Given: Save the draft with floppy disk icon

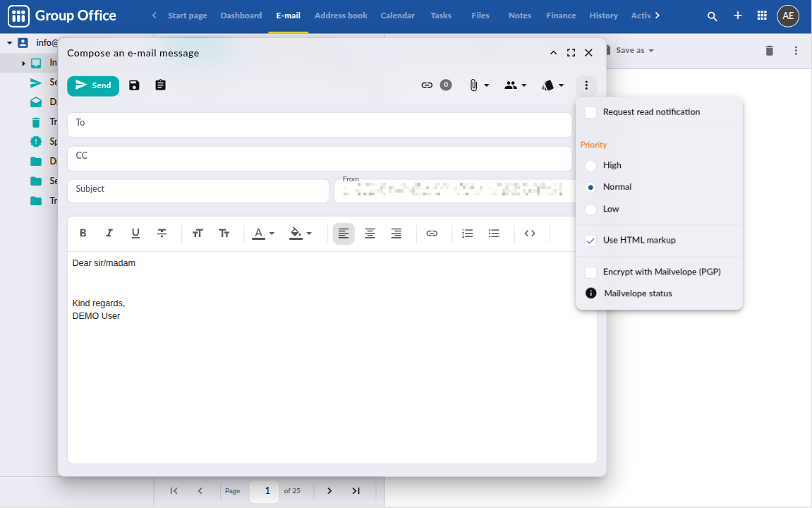Looking at the screenshot, I should (134, 85).
